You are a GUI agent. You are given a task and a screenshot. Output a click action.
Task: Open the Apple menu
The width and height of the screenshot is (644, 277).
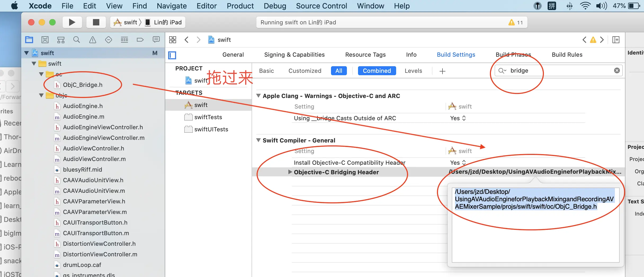tap(15, 6)
